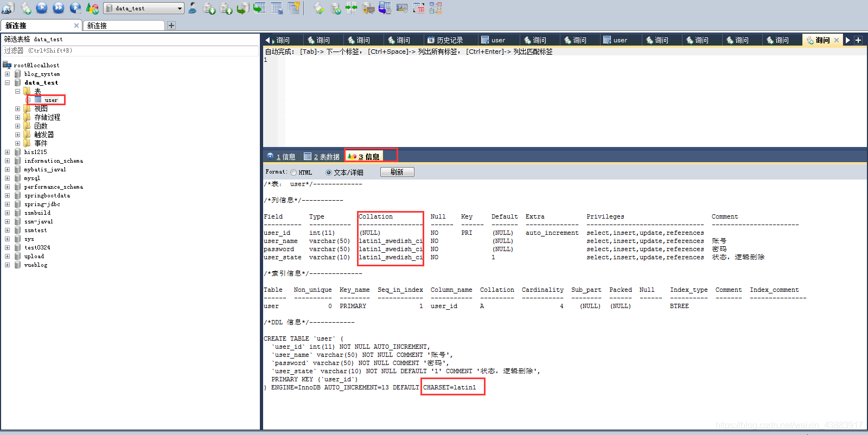Expand the 存储过程 folder node
This screenshot has width=868, height=435.
coord(17,117)
